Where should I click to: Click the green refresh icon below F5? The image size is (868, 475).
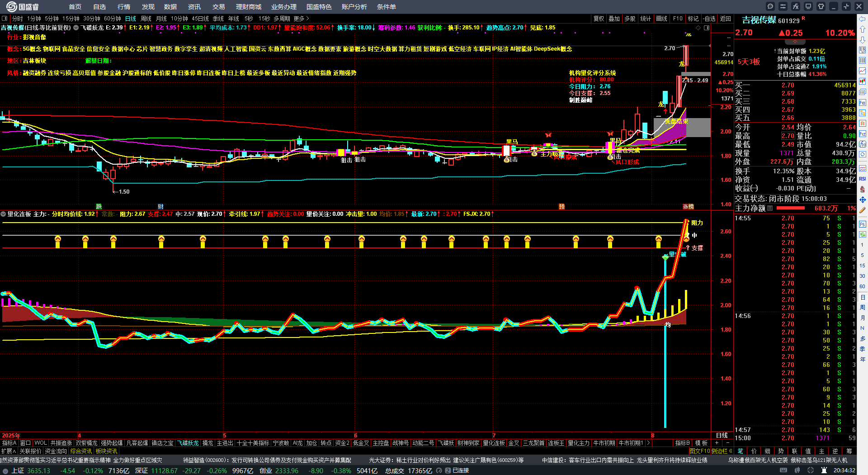point(863,235)
